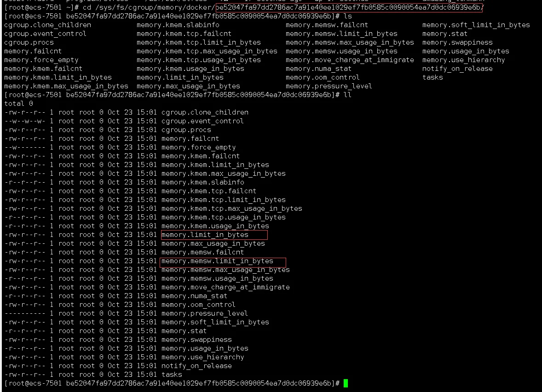Click memory.usage_in_bytes in the ll listing
The width and height of the screenshot is (542, 392).
coord(205,348)
